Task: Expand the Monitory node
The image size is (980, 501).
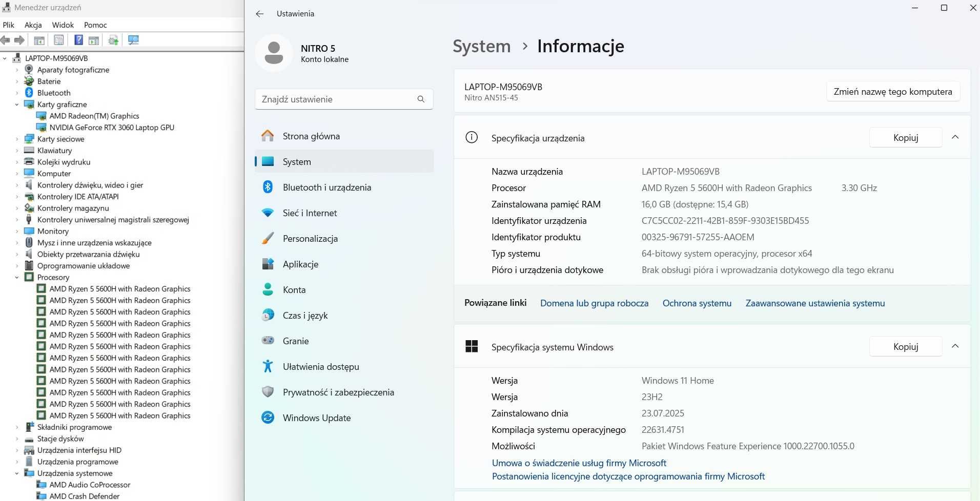Action: 17,231
